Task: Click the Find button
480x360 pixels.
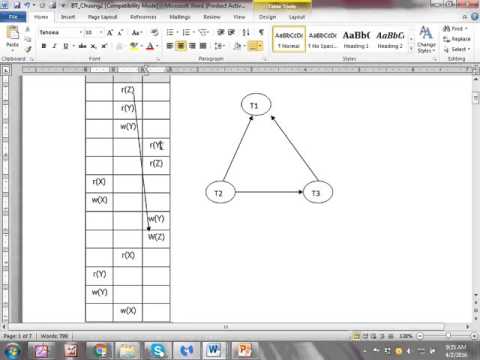Action: 456,29
